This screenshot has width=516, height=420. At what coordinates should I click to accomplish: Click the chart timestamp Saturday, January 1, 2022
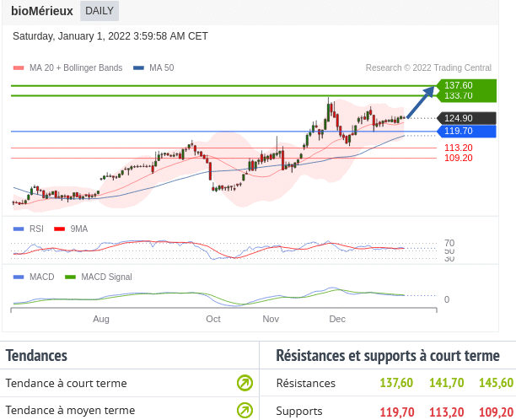110,36
